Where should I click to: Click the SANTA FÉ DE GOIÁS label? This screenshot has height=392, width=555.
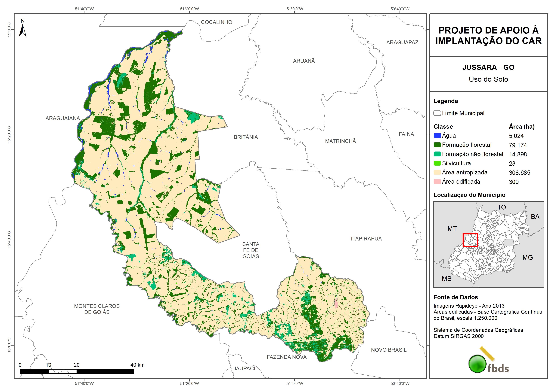click(x=251, y=250)
